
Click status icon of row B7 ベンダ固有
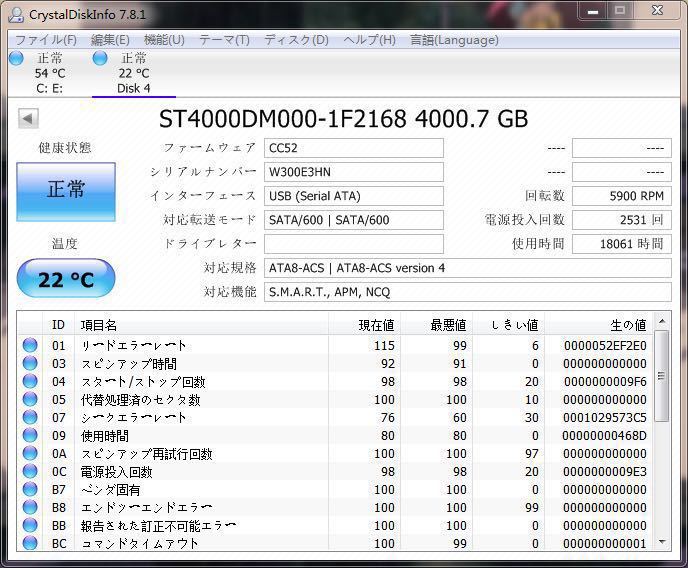tap(30, 489)
